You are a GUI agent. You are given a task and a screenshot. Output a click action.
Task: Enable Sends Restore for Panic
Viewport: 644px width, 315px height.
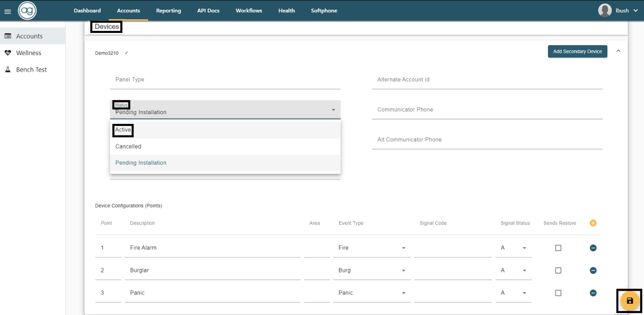558,293
